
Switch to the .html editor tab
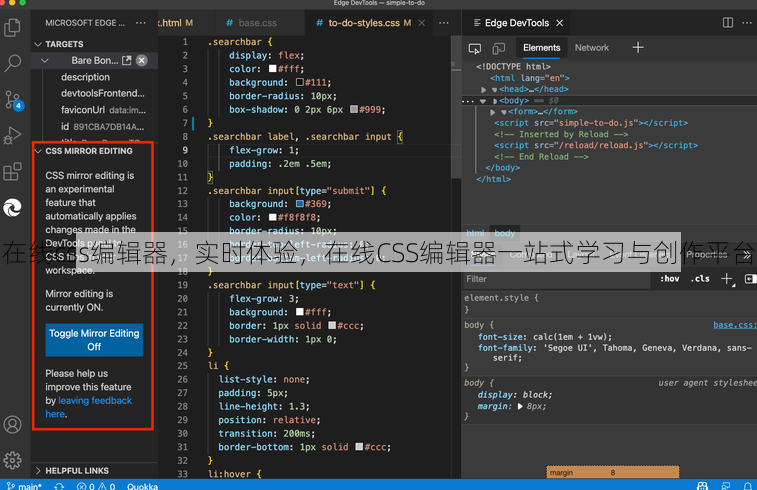pos(176,23)
